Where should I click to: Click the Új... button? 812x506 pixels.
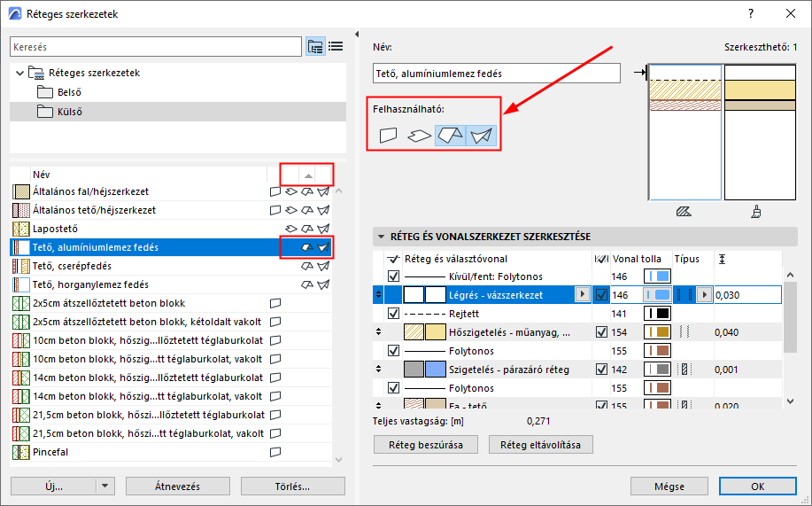[x=54, y=487]
